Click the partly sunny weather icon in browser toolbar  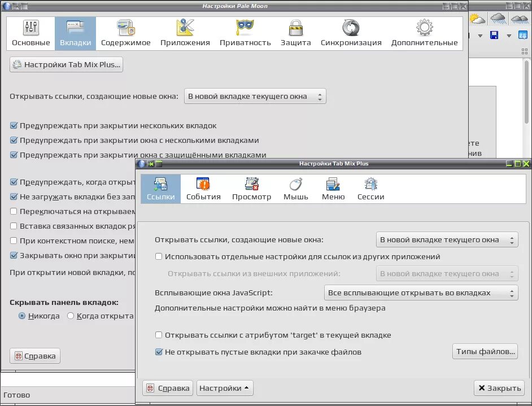coord(477,19)
